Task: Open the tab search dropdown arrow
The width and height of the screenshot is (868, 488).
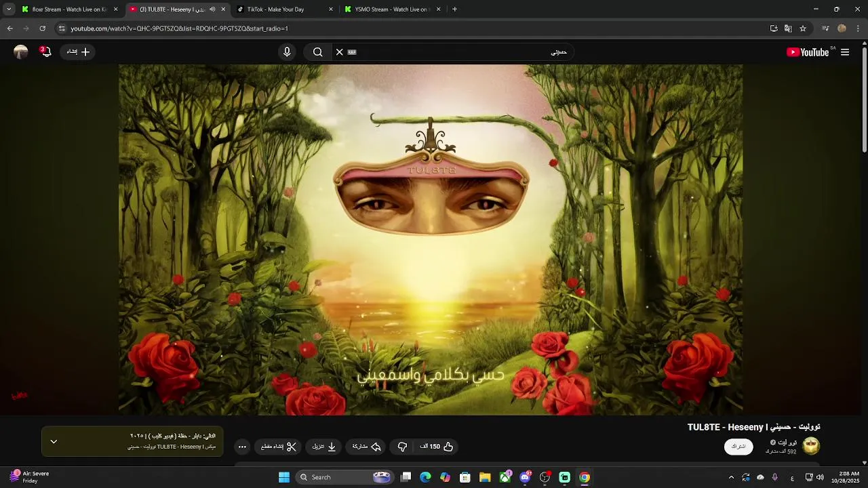Action: tap(9, 9)
